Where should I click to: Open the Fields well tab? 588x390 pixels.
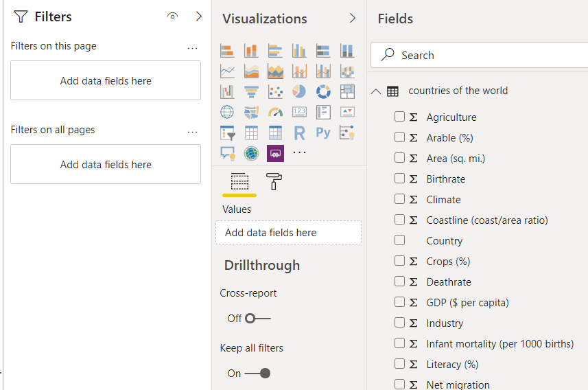(239, 181)
